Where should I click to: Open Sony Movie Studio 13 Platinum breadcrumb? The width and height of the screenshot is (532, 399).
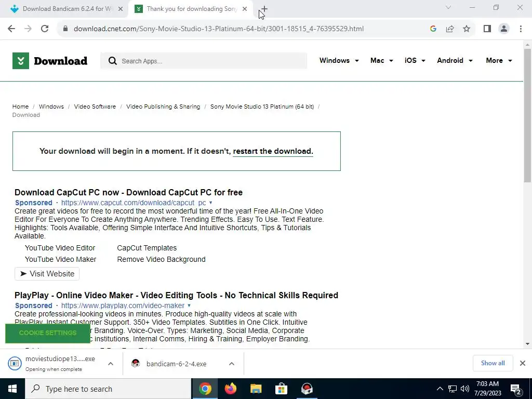pyautogui.click(x=262, y=107)
